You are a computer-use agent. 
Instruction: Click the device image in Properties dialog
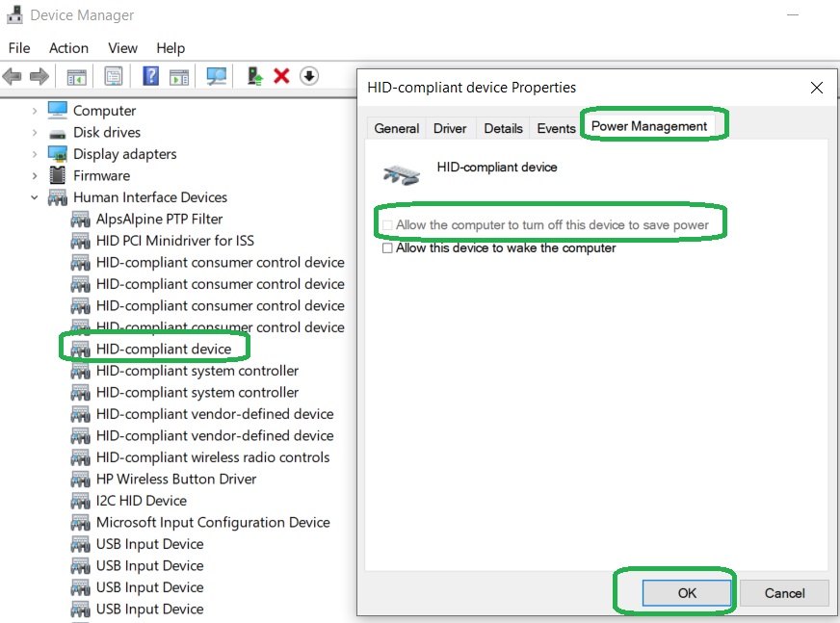click(x=402, y=175)
